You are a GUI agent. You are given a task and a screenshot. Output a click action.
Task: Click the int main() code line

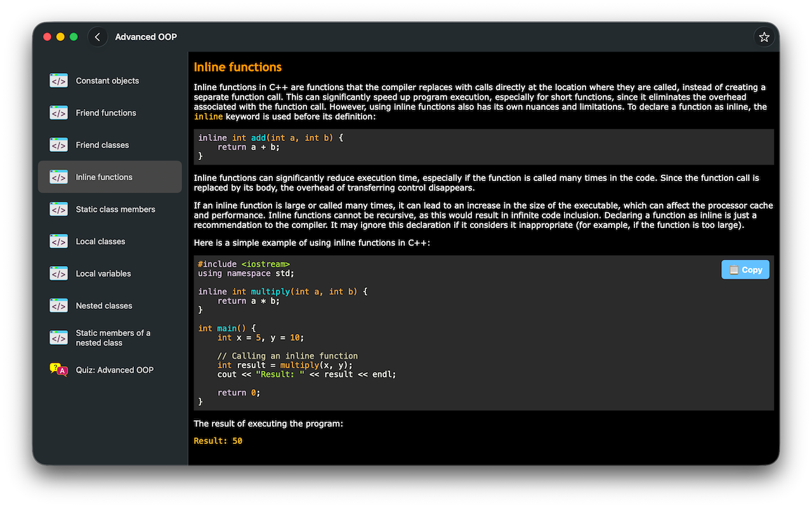point(227,328)
